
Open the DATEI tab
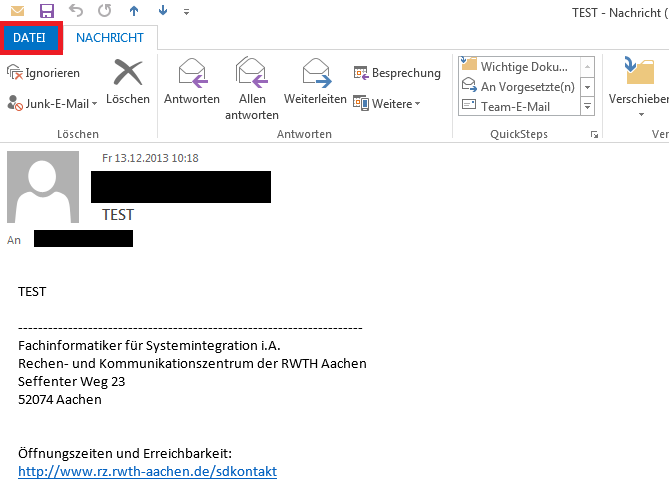(x=30, y=38)
